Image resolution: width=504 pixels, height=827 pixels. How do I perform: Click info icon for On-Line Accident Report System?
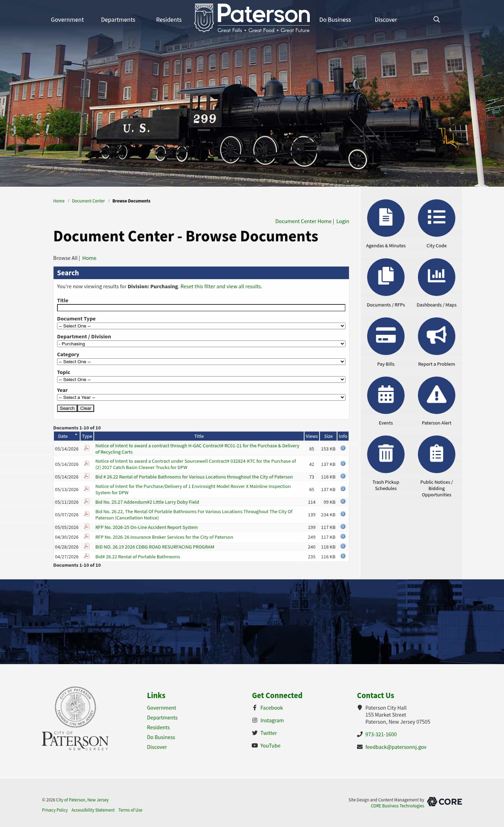pyautogui.click(x=343, y=526)
